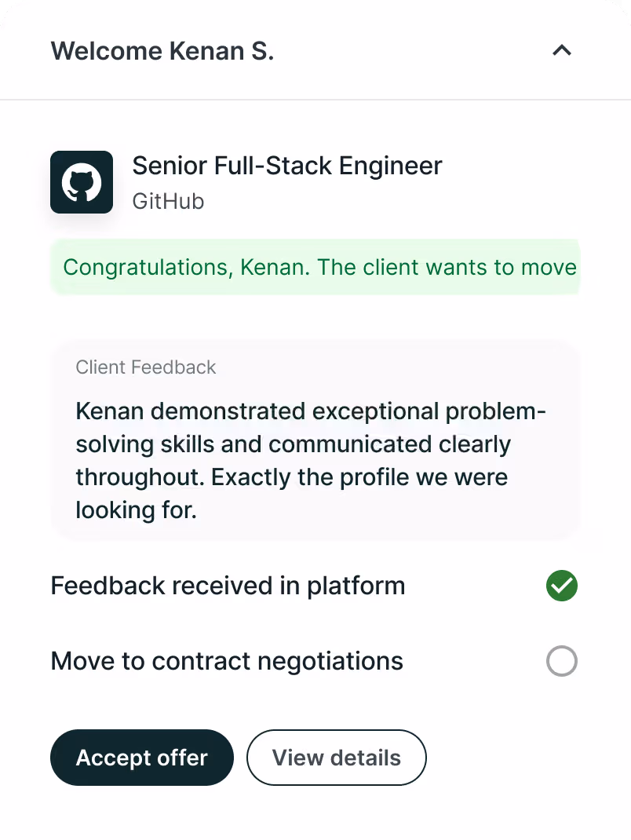Viewport: 631px width, 840px height.
Task: Click the 'looking for.' last feedback line
Action: pos(136,510)
